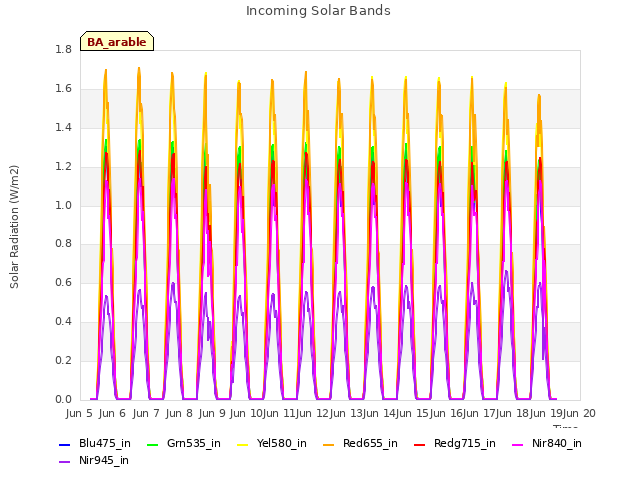Image resolution: width=640 pixels, height=480 pixels.
Task: Select the Redg715_in legend label
Action: (465, 444)
